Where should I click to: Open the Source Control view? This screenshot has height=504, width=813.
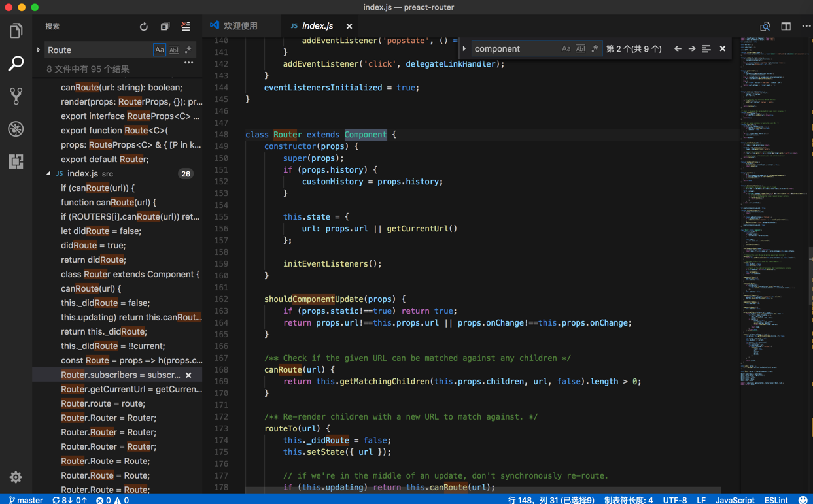16,96
